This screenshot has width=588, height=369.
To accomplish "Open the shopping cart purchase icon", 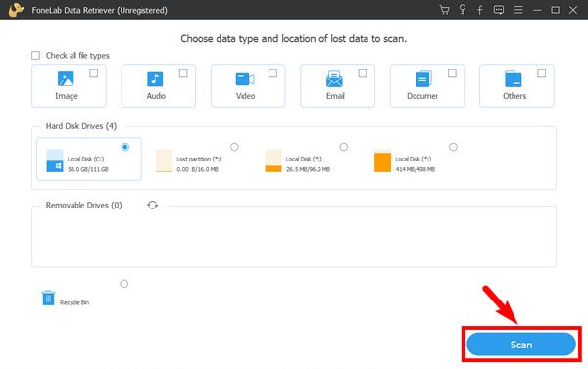I will 444,10.
